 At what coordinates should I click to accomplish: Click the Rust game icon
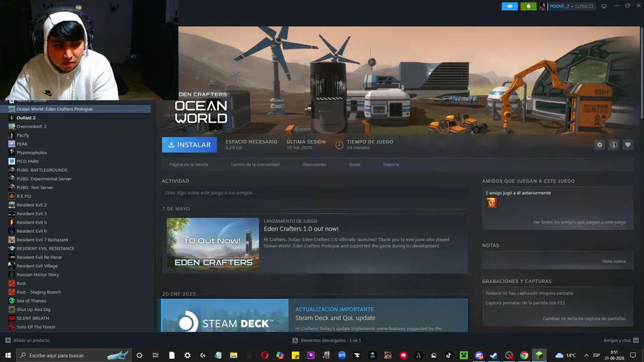pos(12,283)
